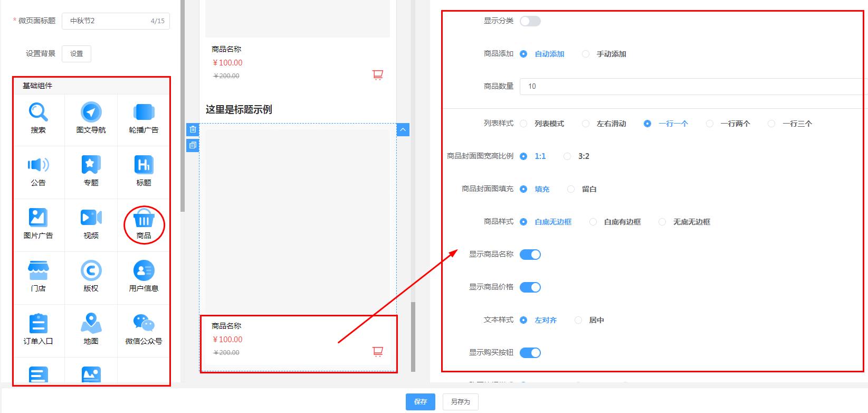
Task: Add the 公告 announcement component
Action: (38, 172)
